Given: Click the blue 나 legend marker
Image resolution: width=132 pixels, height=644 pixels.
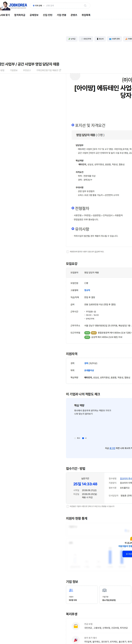Looking at the screenshot, I should [83, 438].
